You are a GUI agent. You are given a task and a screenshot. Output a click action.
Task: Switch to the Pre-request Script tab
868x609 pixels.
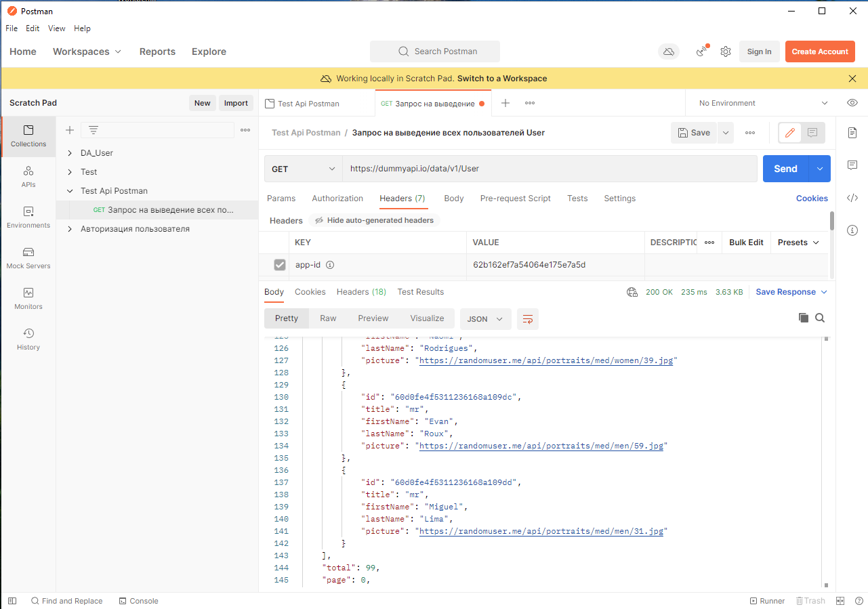tap(515, 198)
